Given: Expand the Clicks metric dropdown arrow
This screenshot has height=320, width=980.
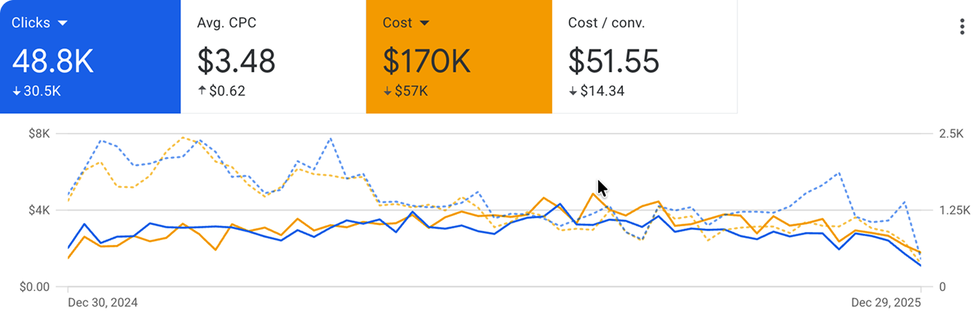Looking at the screenshot, I should (x=63, y=23).
